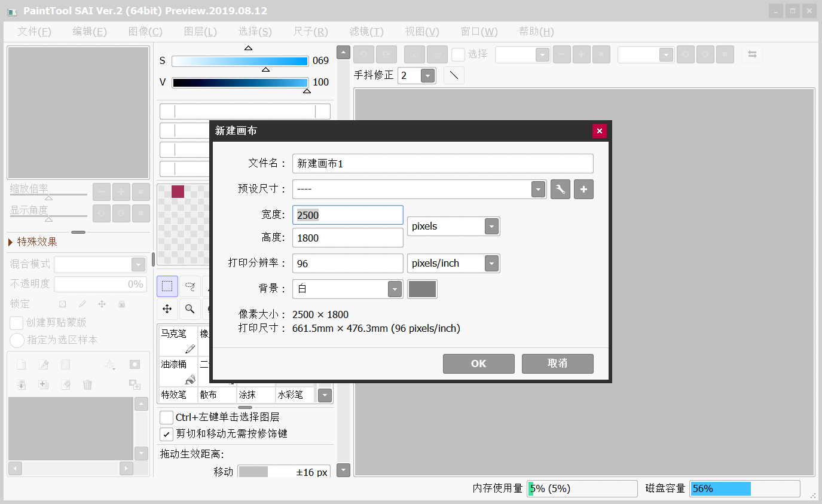Click the S saturation slider bar
Screen dimensions: 822x504
pyautogui.click(x=240, y=61)
